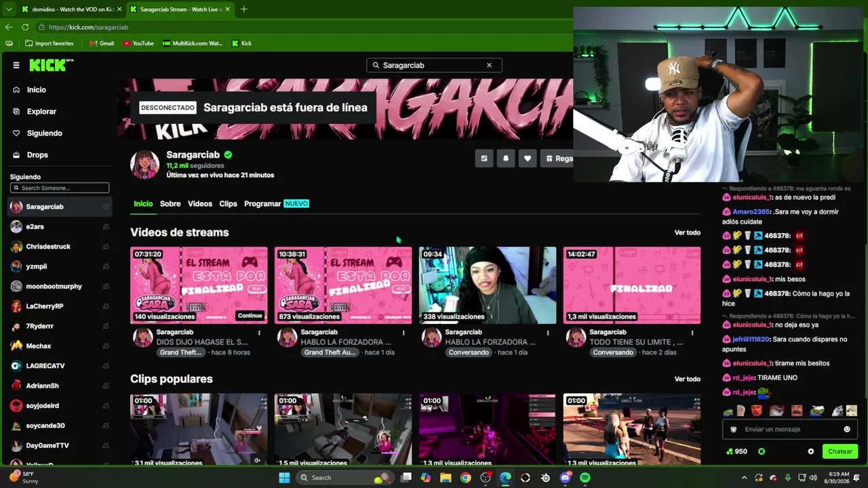Toggle notification mute icon beside Chrisdestruck
The width and height of the screenshot is (868, 488).
[x=106, y=246]
